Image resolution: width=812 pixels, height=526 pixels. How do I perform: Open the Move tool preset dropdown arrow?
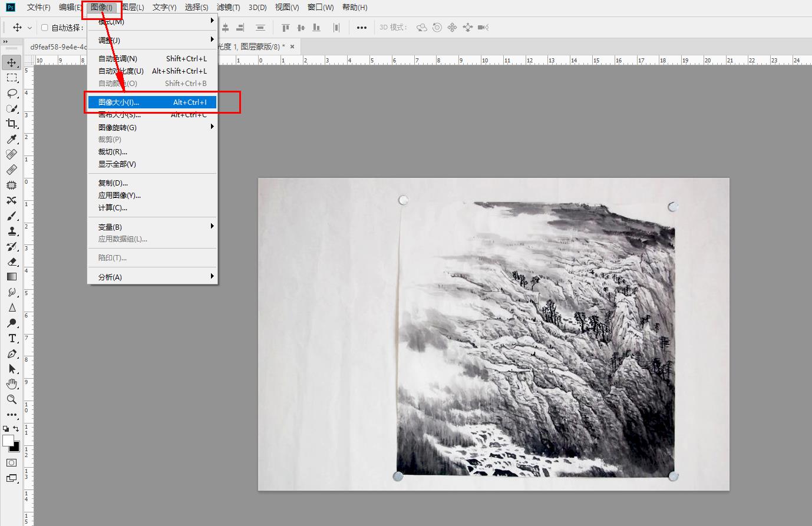[29, 28]
